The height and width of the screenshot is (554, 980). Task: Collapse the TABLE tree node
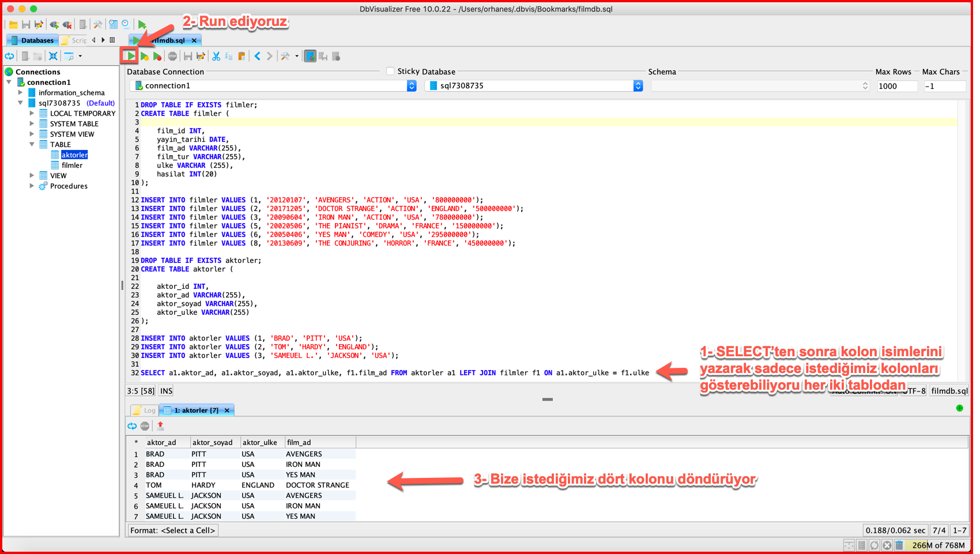tap(32, 144)
